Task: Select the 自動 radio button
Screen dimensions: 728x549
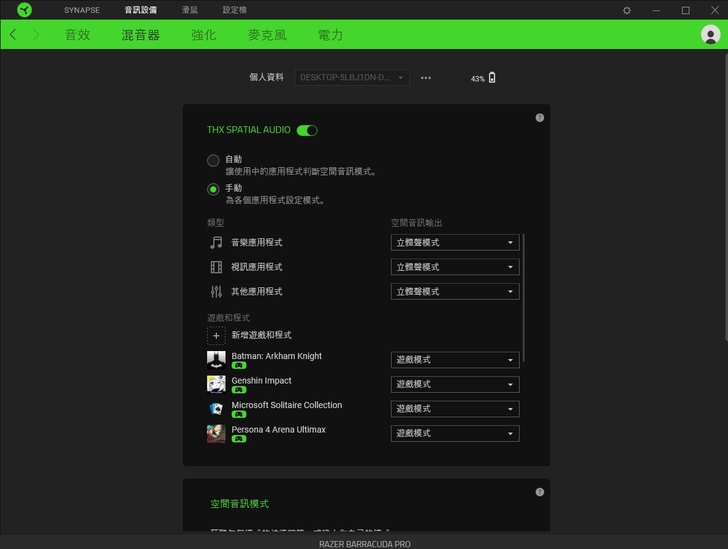Action: [x=213, y=161]
